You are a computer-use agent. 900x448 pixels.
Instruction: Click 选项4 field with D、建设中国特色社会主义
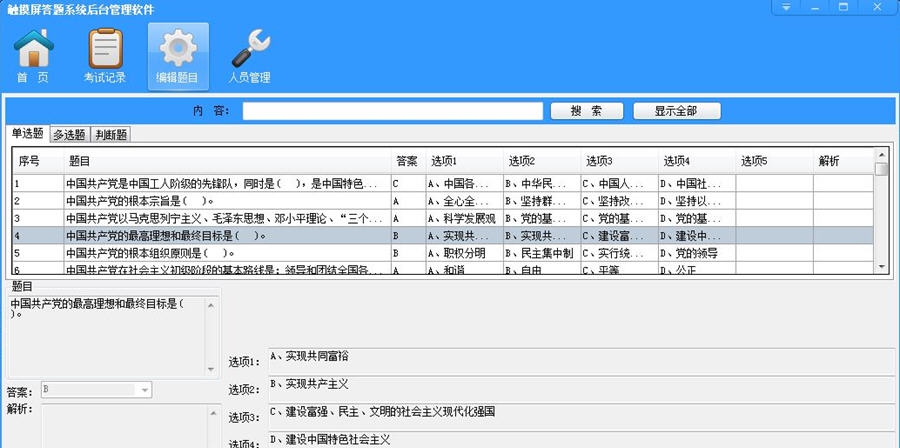tap(581, 441)
